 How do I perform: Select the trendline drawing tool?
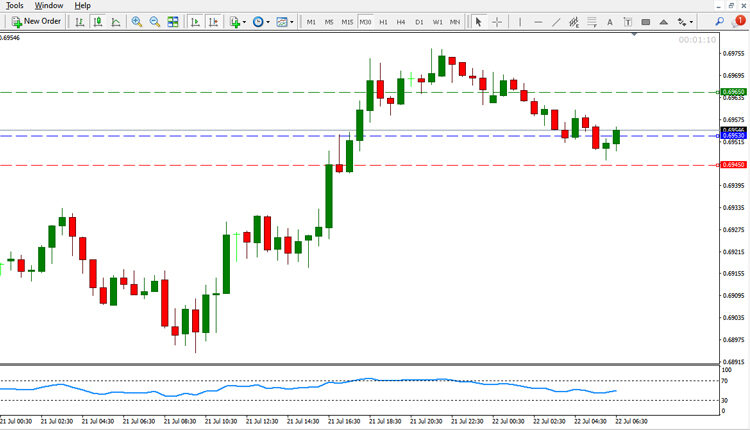[x=556, y=22]
